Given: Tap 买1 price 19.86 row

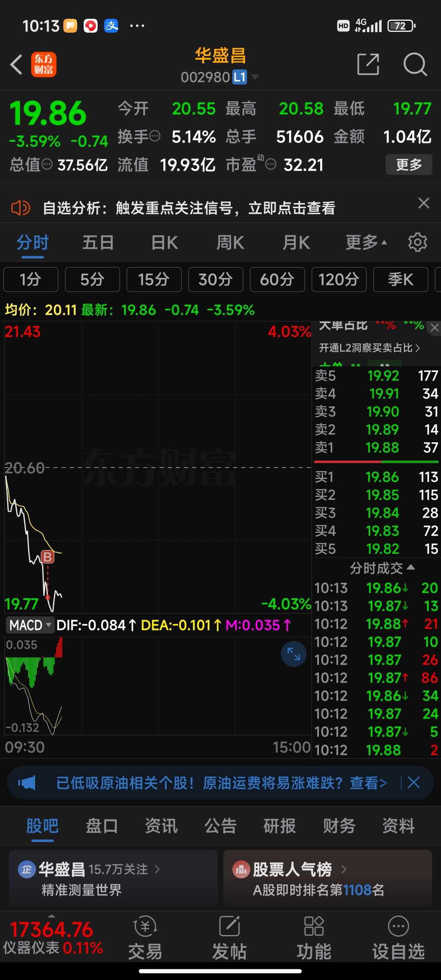Looking at the screenshot, I should [376, 477].
